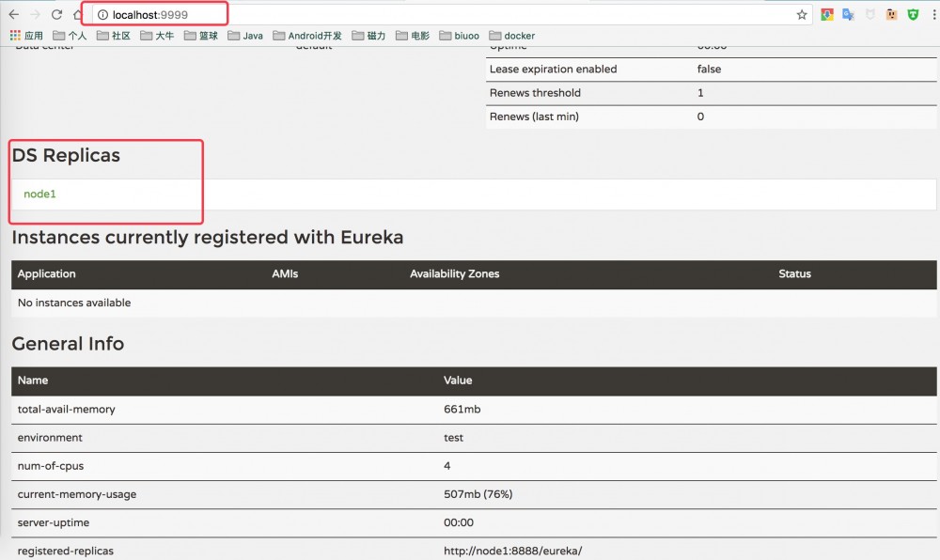Click the server-uptime value 00:00
The height and width of the screenshot is (560, 940).
[459, 522]
